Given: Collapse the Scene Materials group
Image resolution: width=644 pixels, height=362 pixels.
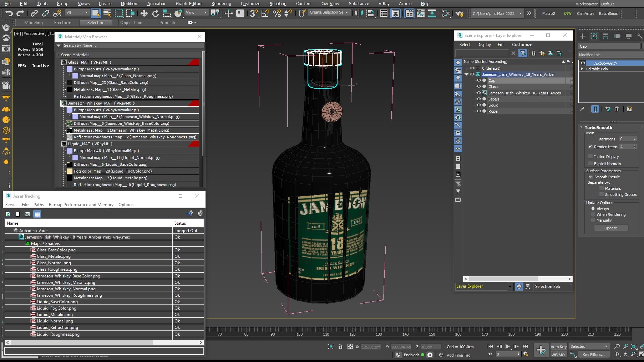Looking at the screenshot, I should [58, 55].
